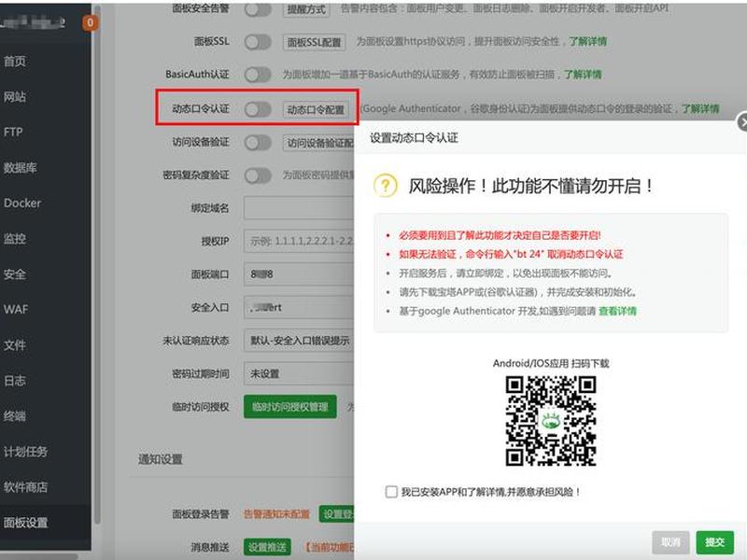Image resolution: width=747 pixels, height=560 pixels.
Task: Click the 动态口令配置 button
Action: (x=316, y=110)
